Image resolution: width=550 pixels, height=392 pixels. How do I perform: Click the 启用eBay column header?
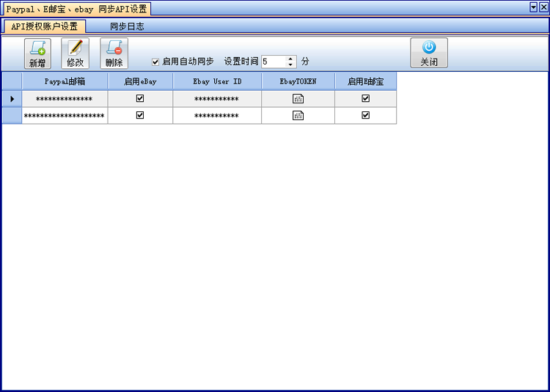[140, 81]
